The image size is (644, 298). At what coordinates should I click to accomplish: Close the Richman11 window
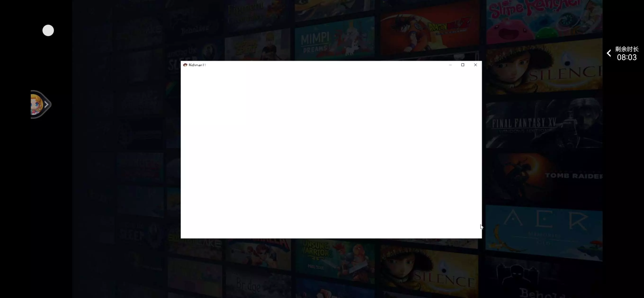[x=475, y=65]
